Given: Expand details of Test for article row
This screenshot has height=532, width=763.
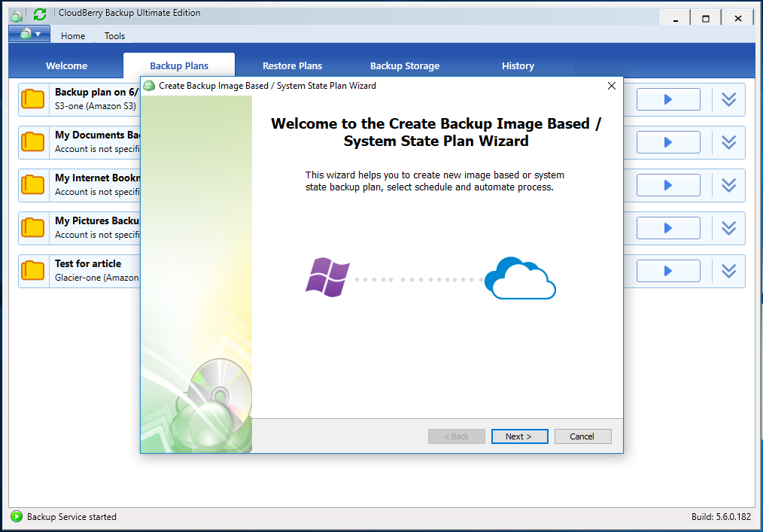Looking at the screenshot, I should (x=728, y=271).
